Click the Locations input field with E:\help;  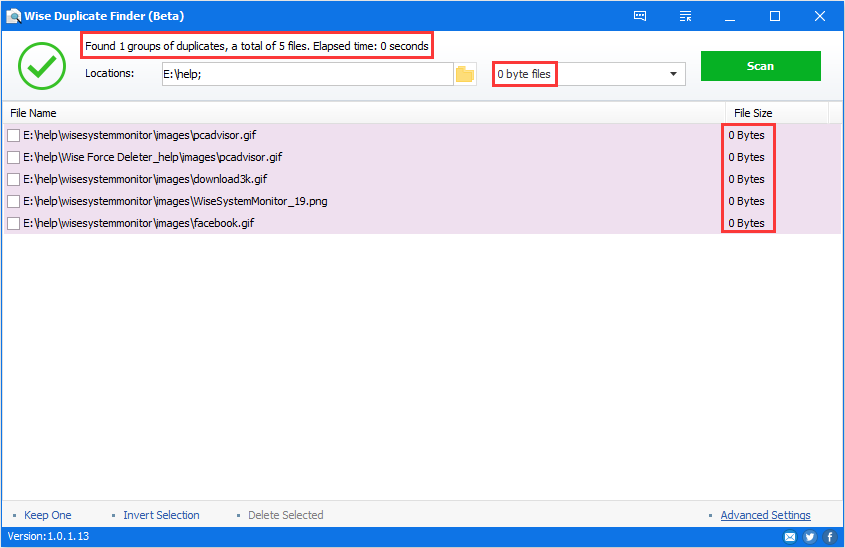307,74
